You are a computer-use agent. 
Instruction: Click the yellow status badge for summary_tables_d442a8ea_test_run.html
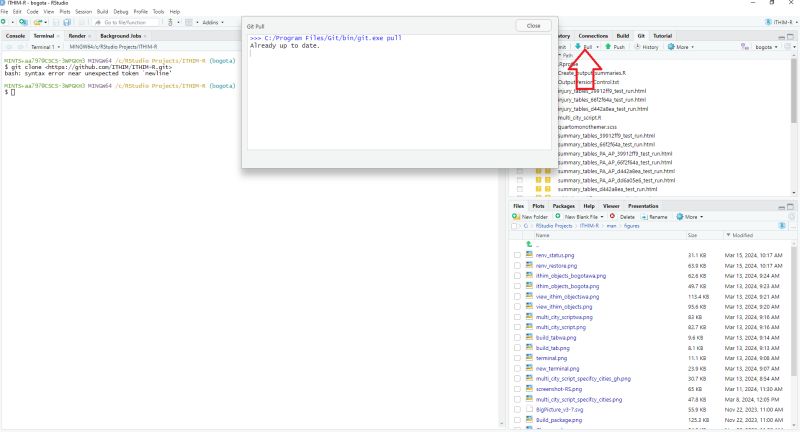tap(538, 189)
